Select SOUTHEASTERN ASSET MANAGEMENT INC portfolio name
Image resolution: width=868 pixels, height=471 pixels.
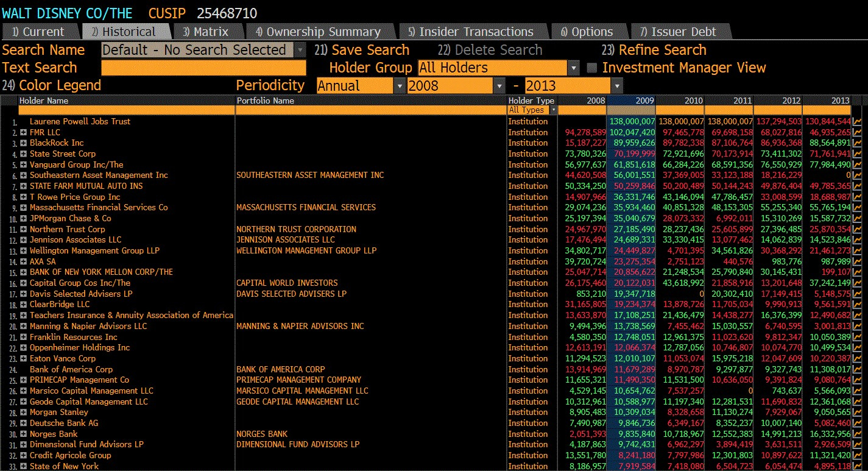[x=310, y=175]
